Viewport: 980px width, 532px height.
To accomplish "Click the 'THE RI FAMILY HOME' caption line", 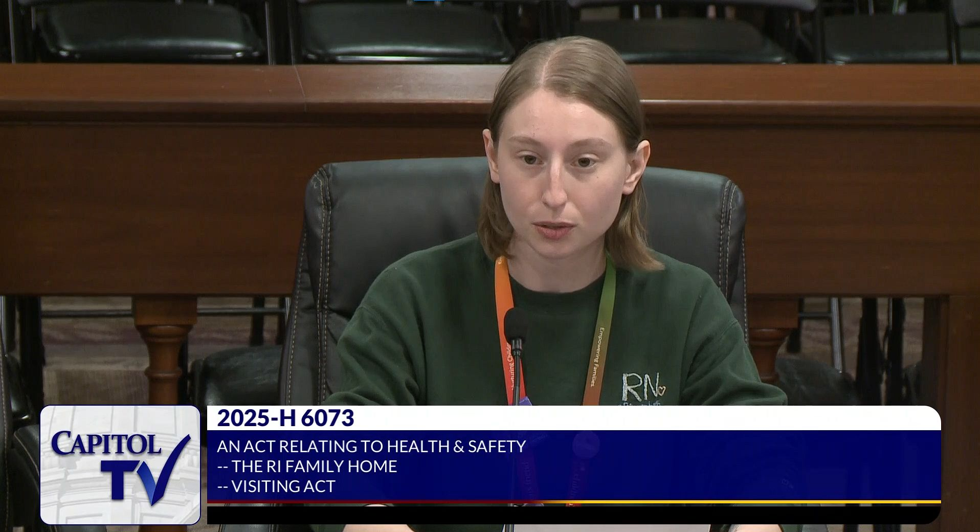I will 307,467.
